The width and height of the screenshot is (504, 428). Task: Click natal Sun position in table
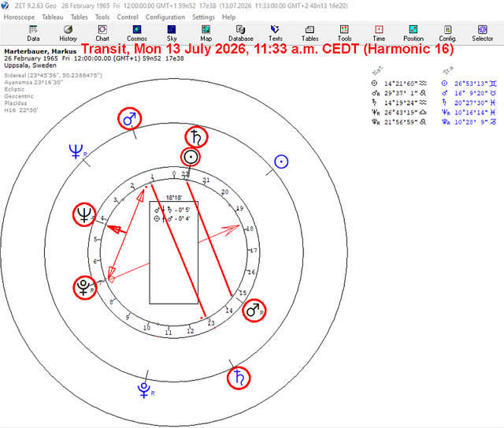399,84
